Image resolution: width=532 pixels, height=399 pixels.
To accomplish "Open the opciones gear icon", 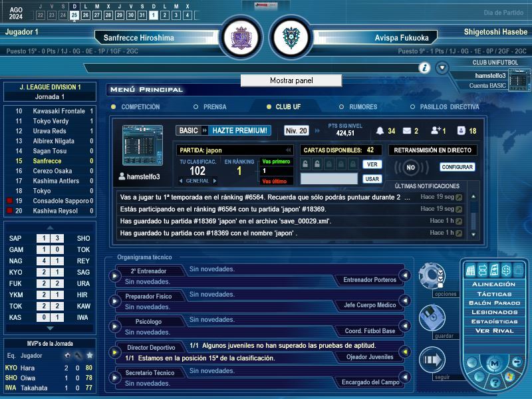I will point(432,275).
